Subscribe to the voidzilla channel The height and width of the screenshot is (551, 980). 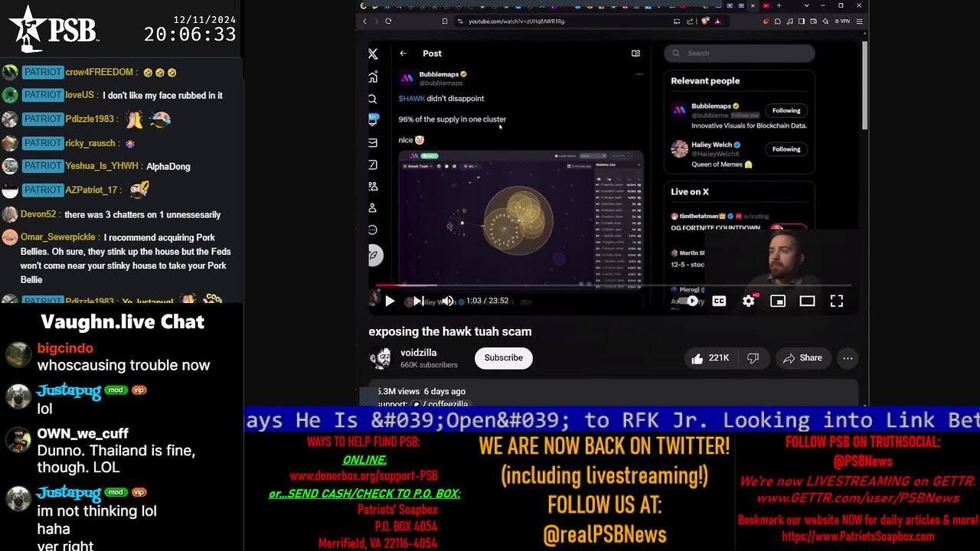click(503, 358)
